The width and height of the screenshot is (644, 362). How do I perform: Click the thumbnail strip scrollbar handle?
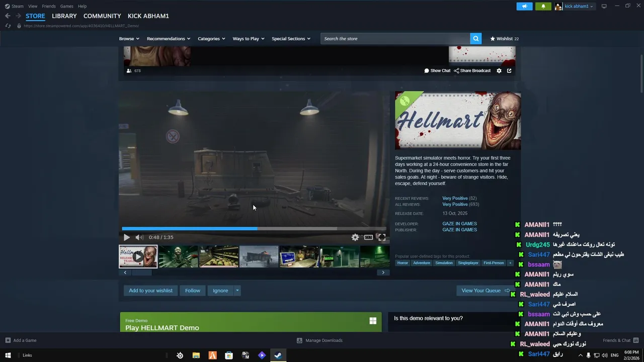[x=141, y=273]
